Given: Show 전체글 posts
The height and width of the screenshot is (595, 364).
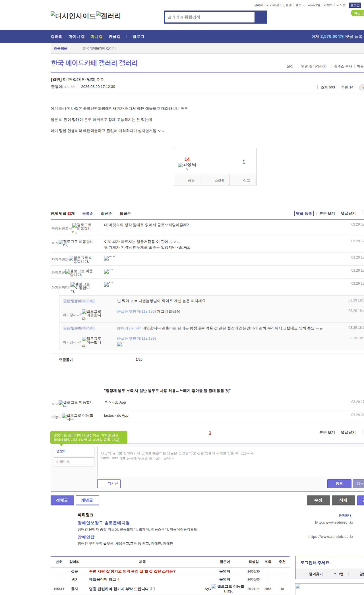Looking at the screenshot, I should (x=62, y=500).
